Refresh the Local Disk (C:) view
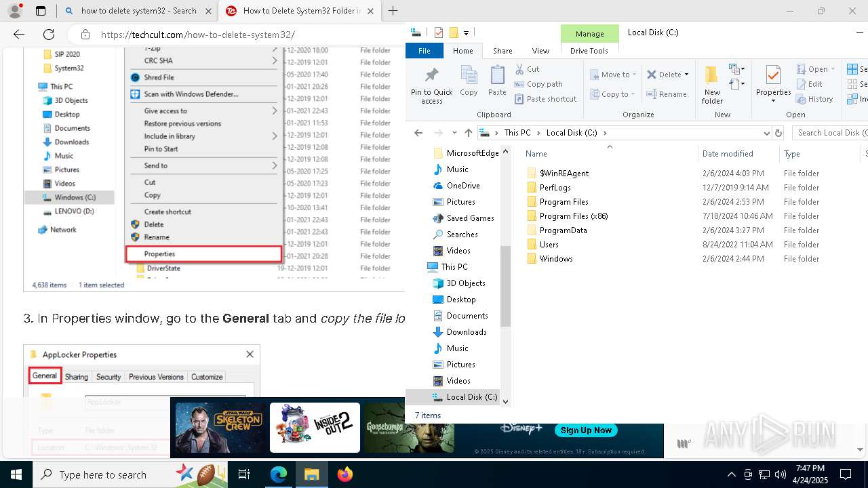The height and width of the screenshot is (488, 868). (778, 133)
